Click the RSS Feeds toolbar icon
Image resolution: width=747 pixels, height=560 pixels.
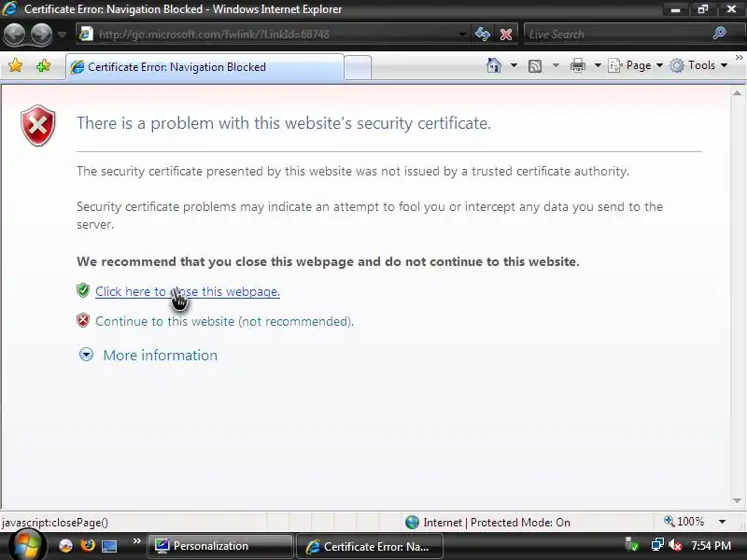coord(535,65)
